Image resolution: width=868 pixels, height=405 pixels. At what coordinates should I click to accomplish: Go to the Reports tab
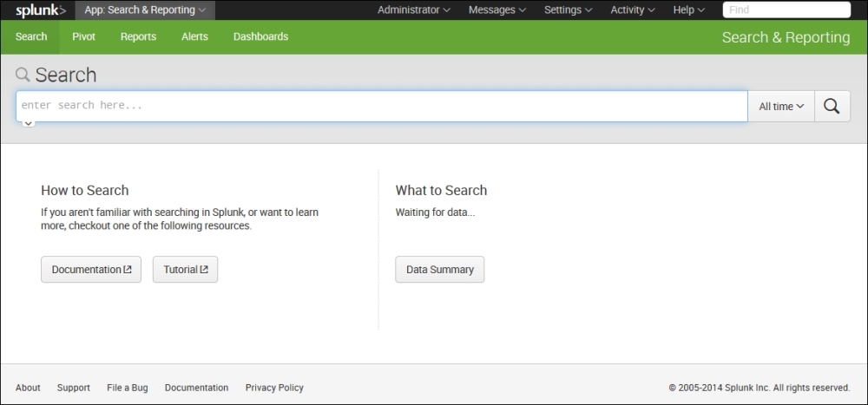[138, 36]
